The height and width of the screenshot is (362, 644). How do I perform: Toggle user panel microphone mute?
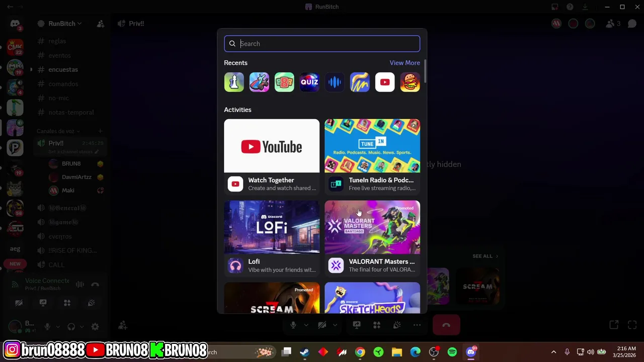coord(47,327)
